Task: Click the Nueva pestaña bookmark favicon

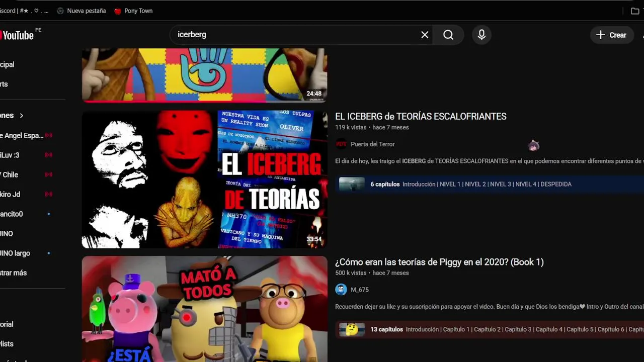Action: [x=60, y=11]
